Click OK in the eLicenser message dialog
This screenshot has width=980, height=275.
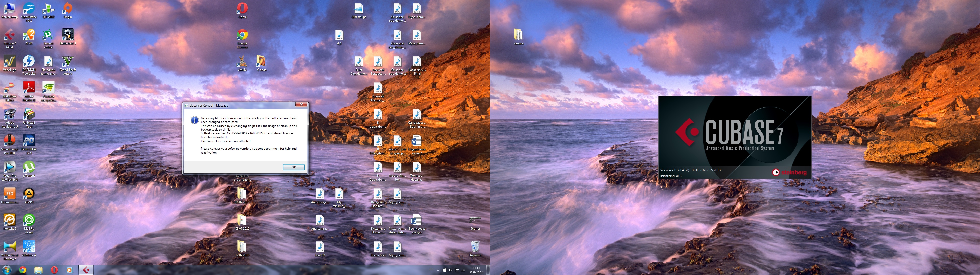point(293,167)
